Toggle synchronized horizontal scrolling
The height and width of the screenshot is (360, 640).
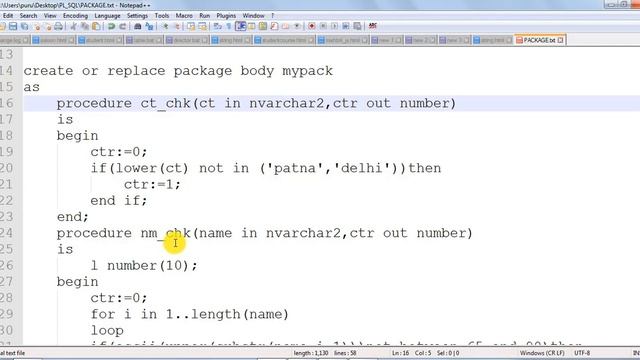pyautogui.click(x=202, y=26)
